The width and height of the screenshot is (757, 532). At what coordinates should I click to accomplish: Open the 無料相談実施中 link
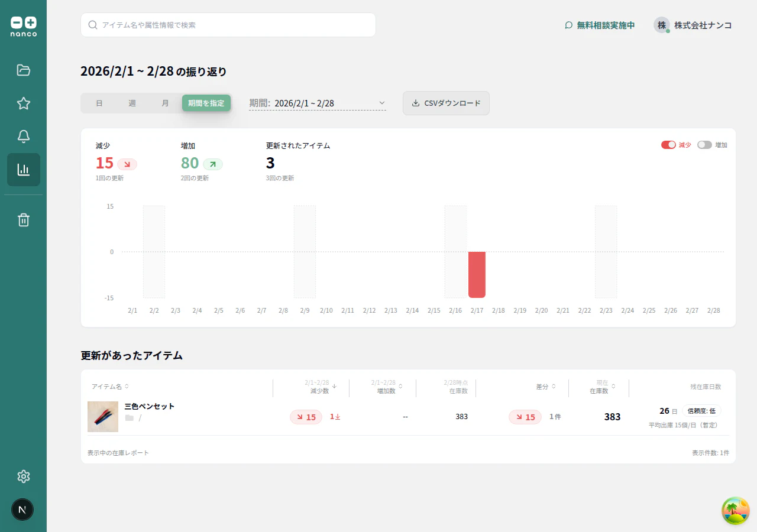click(x=600, y=25)
